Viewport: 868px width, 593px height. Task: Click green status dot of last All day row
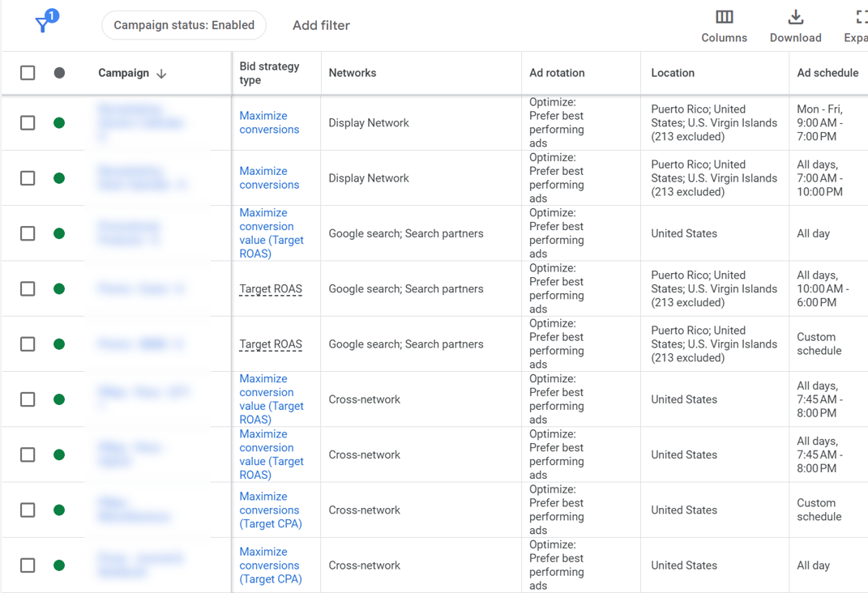click(59, 565)
